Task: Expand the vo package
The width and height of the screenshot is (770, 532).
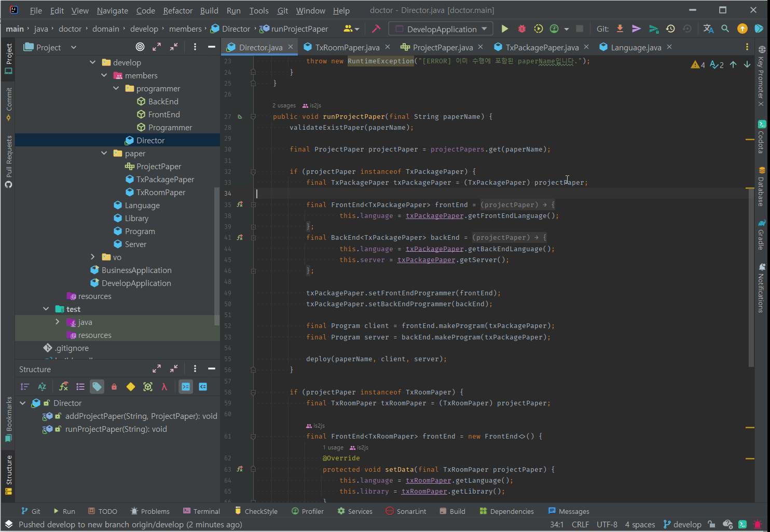Action: [x=93, y=257]
